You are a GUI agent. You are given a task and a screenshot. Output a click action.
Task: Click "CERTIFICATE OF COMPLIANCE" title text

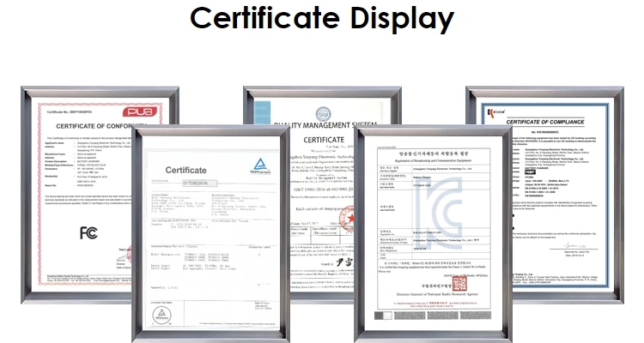pos(545,122)
